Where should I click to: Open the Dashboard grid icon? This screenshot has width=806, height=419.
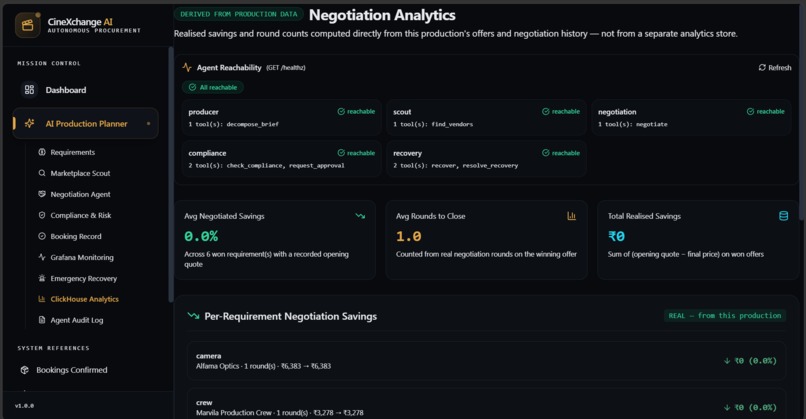(x=29, y=90)
